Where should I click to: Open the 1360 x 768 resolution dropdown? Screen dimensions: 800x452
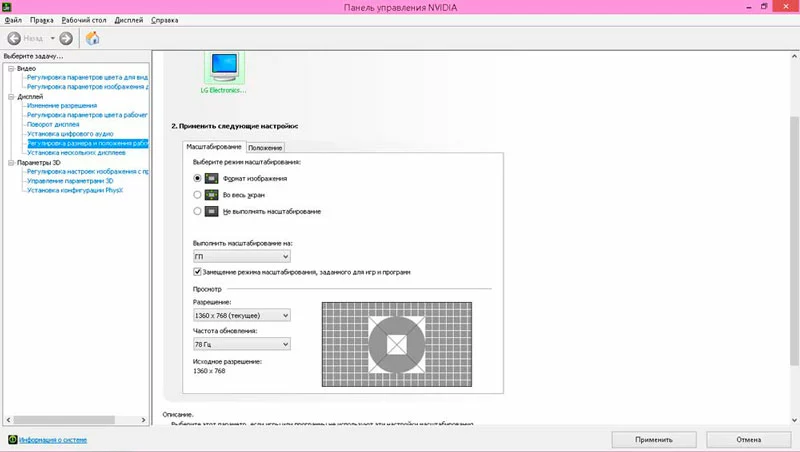pyautogui.click(x=241, y=315)
